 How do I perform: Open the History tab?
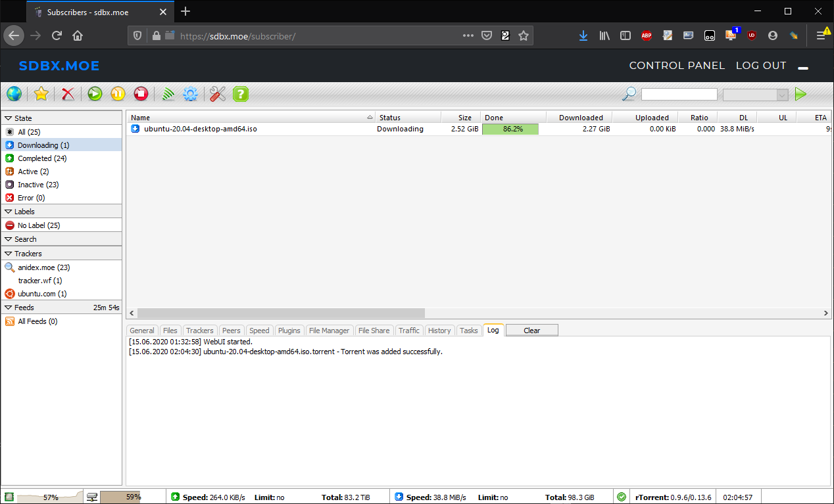[439, 331]
